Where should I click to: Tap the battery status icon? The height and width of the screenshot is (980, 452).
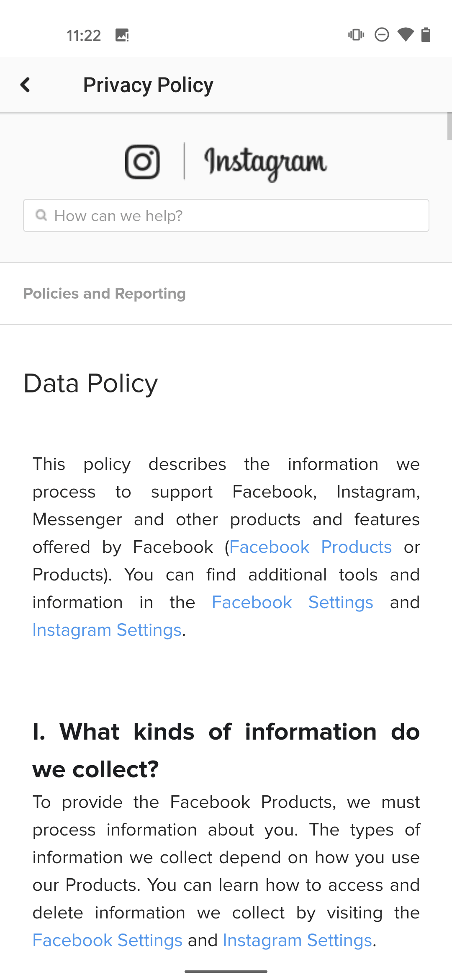click(x=426, y=35)
